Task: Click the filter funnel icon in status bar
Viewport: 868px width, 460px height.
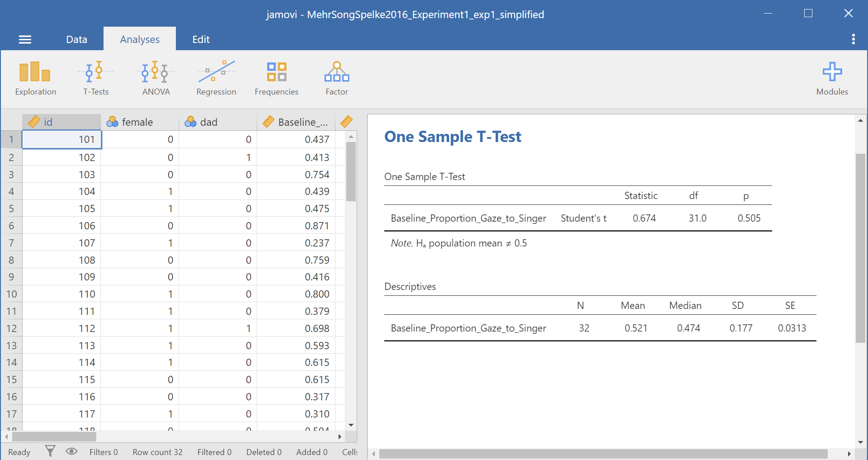Action: [x=50, y=451]
